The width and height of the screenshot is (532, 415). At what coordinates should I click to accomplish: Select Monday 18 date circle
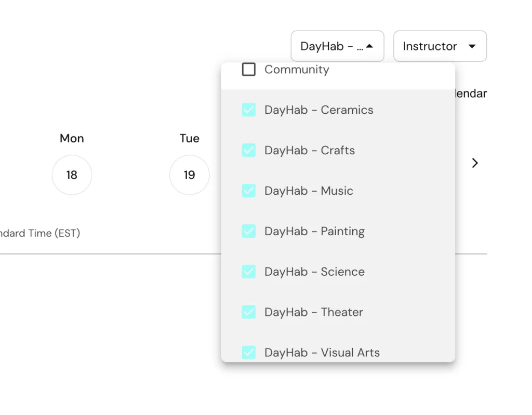[x=72, y=175]
